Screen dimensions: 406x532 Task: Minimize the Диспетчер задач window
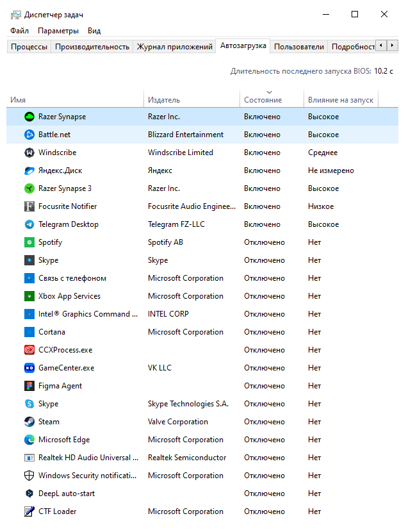tap(326, 14)
